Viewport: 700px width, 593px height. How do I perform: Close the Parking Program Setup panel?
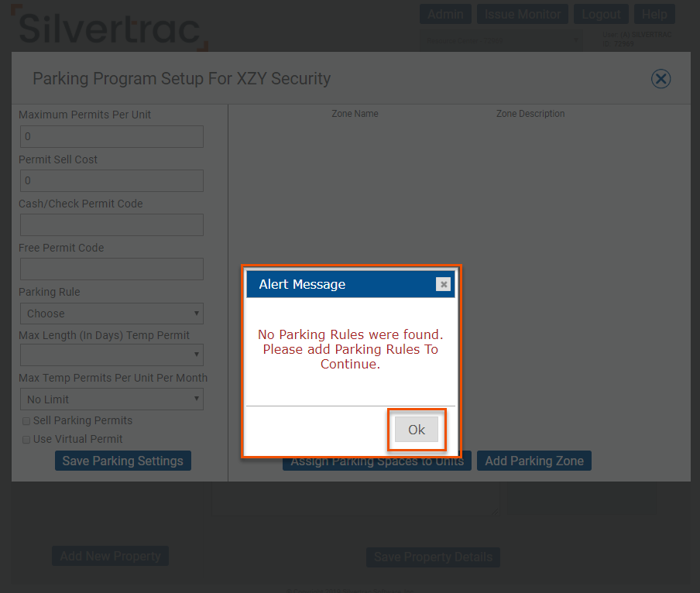point(661,78)
